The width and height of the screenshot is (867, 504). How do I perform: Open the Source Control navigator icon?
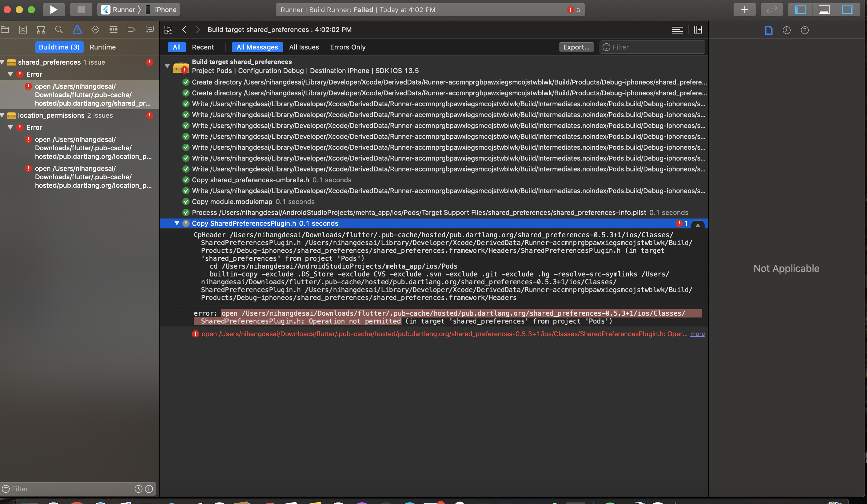click(x=23, y=30)
